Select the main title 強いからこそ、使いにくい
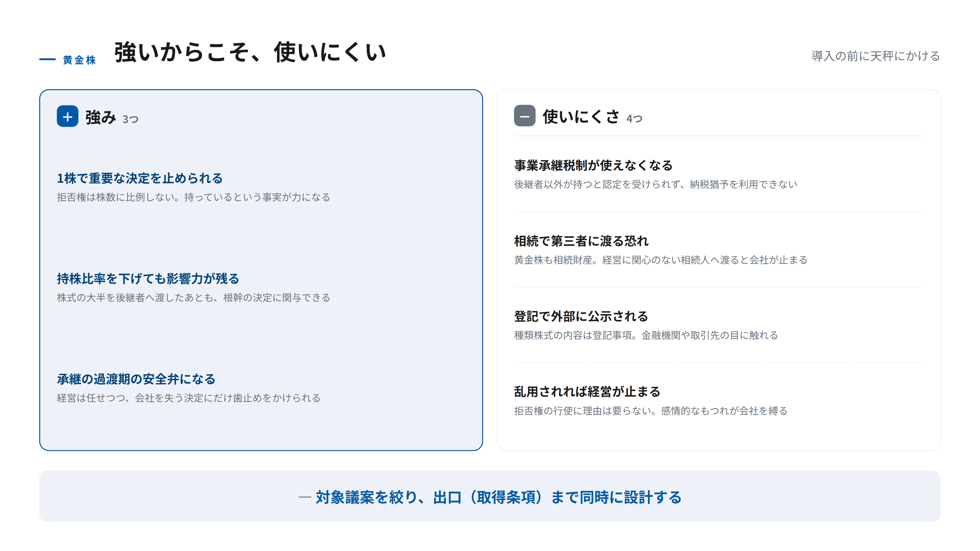The image size is (980, 551). point(250,52)
